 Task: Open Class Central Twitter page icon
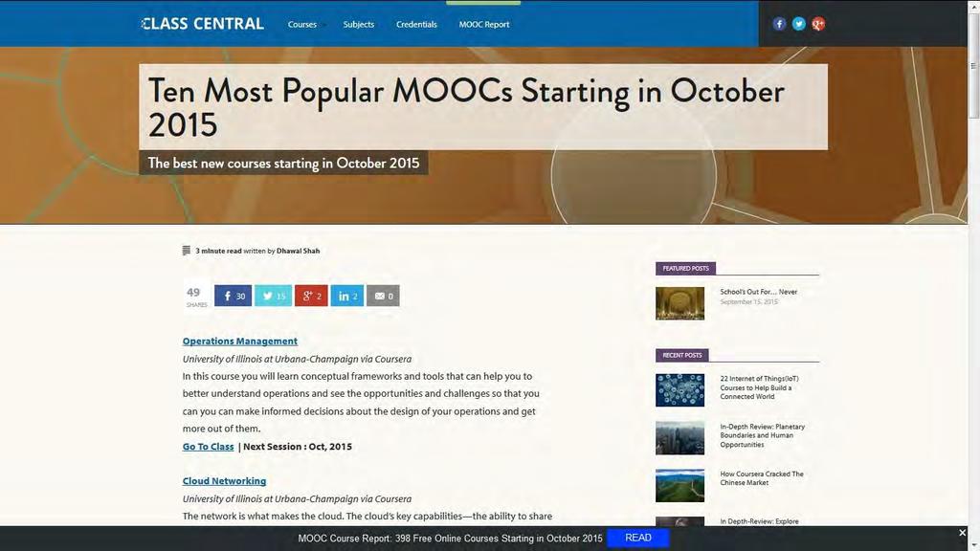coord(799,24)
